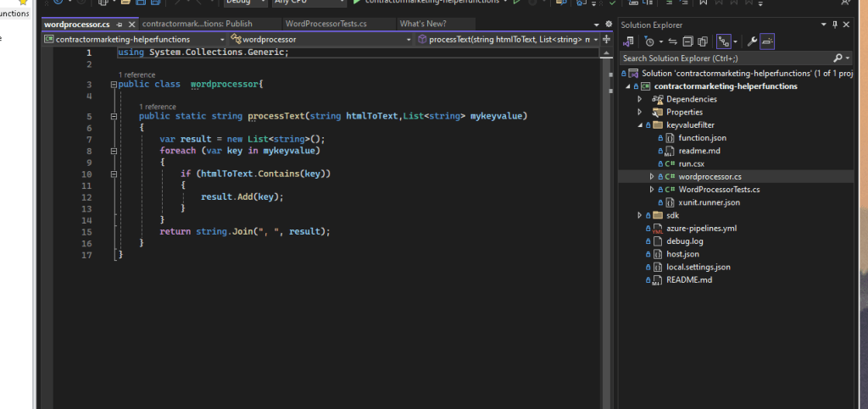Toggle the track active item view button

[x=723, y=41]
